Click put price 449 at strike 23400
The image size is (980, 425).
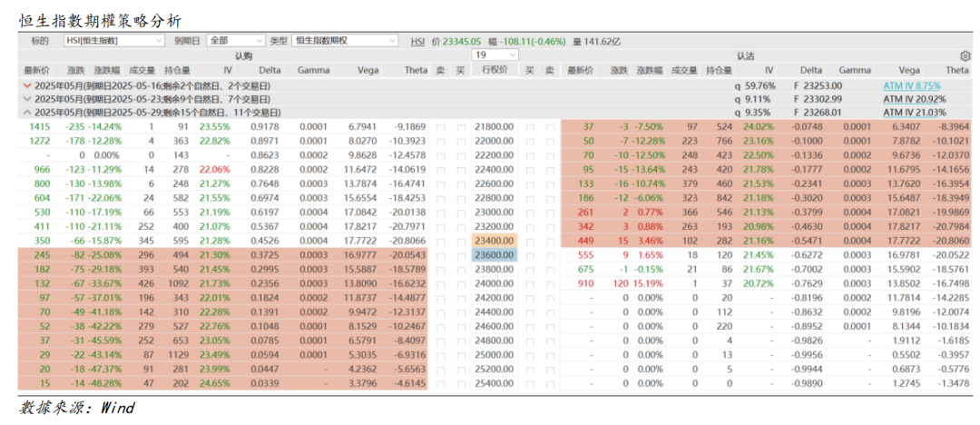pyautogui.click(x=587, y=241)
